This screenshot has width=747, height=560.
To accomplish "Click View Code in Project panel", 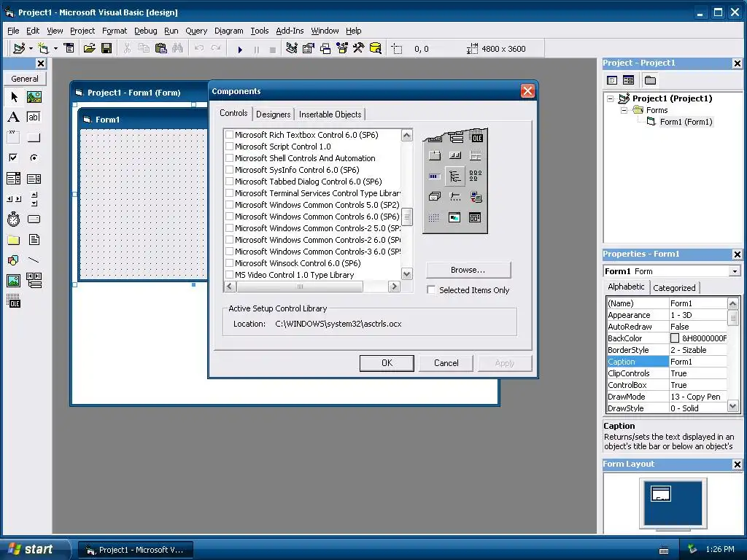I will [612, 80].
